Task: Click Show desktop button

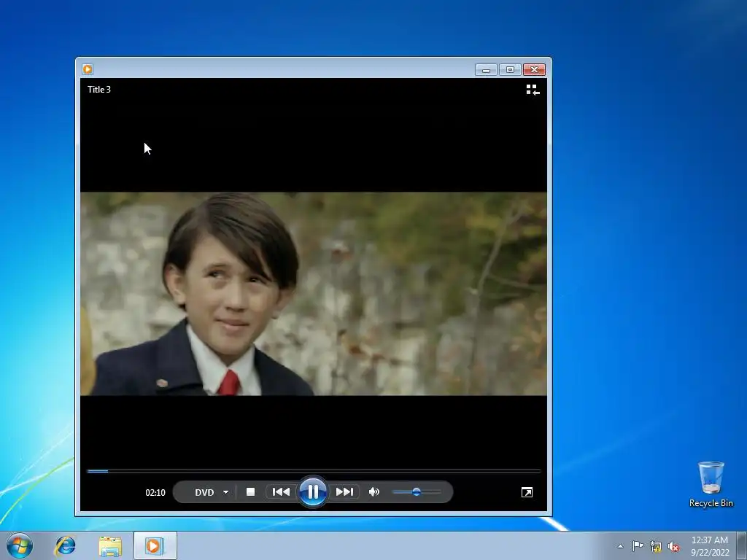Action: (742, 545)
